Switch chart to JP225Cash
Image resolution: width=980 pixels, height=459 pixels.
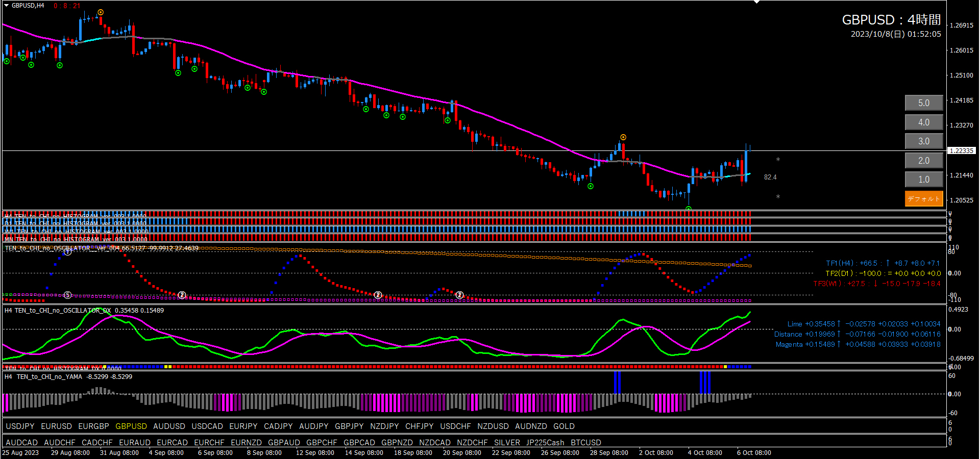click(545, 443)
